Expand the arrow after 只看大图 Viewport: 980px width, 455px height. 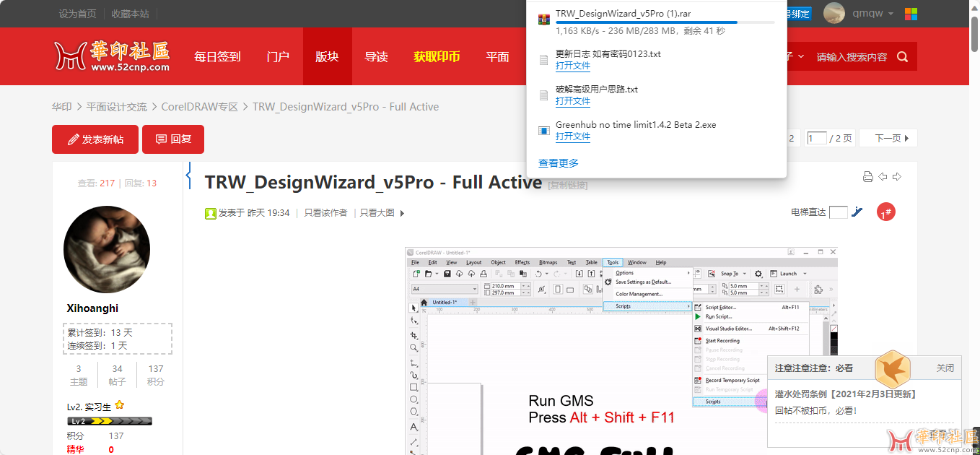pos(402,213)
